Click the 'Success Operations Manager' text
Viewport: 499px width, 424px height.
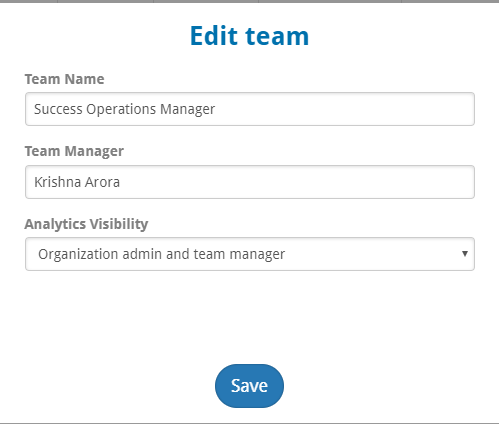pos(125,109)
